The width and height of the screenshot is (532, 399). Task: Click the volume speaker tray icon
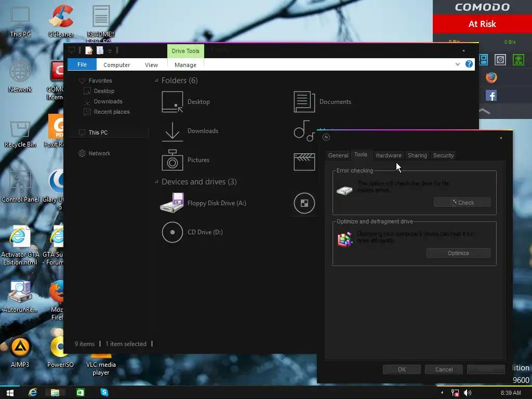468,393
